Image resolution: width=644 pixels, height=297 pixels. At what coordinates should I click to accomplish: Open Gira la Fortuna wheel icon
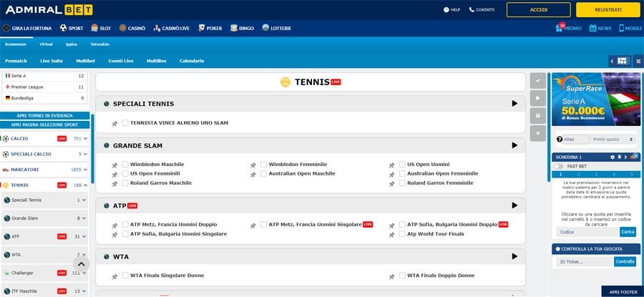[6, 29]
